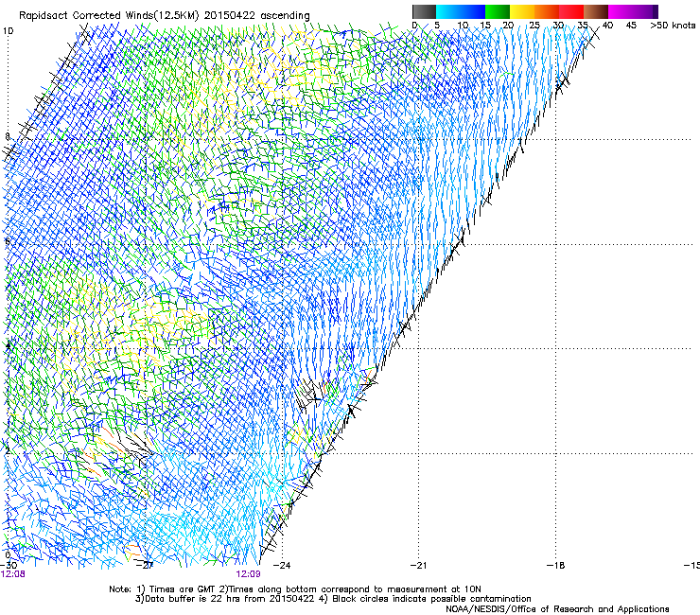Click the '20150422 ascending' text in the title
The image size is (700, 615).
(x=256, y=15)
